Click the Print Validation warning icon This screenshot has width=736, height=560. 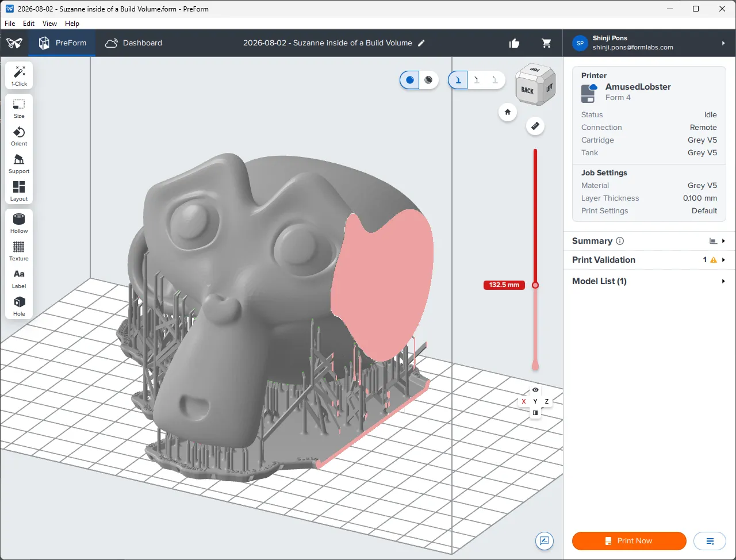[714, 260]
